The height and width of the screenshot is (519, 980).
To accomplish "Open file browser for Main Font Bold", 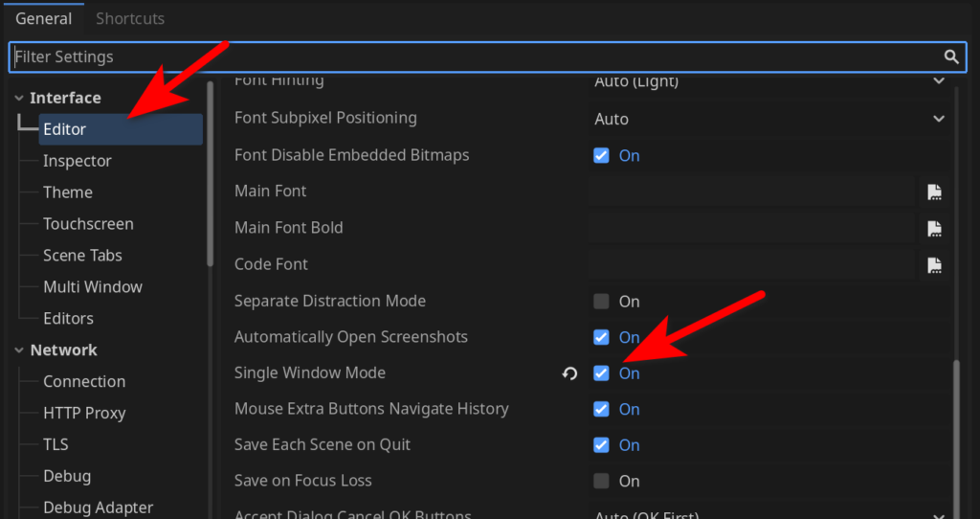I will click(934, 228).
